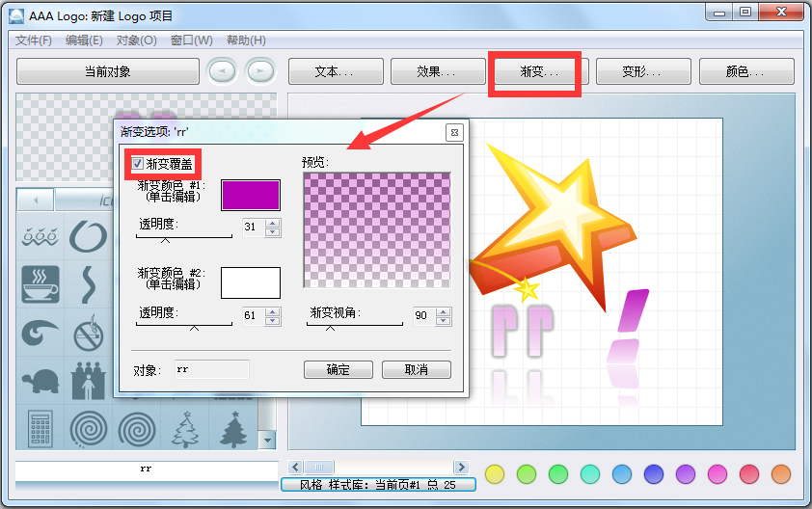Pick the turtle shape icon
The image size is (812, 509).
(x=41, y=378)
